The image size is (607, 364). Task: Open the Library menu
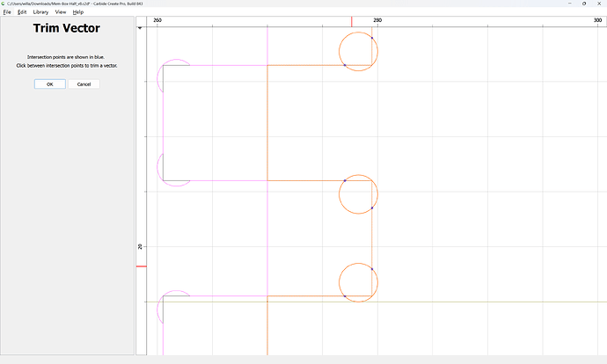tap(40, 12)
